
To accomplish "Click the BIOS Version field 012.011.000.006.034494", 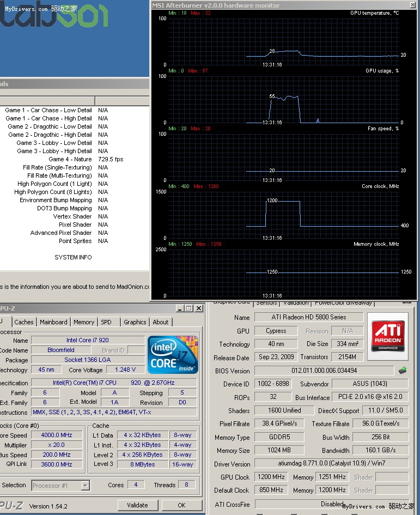I will click(324, 371).
